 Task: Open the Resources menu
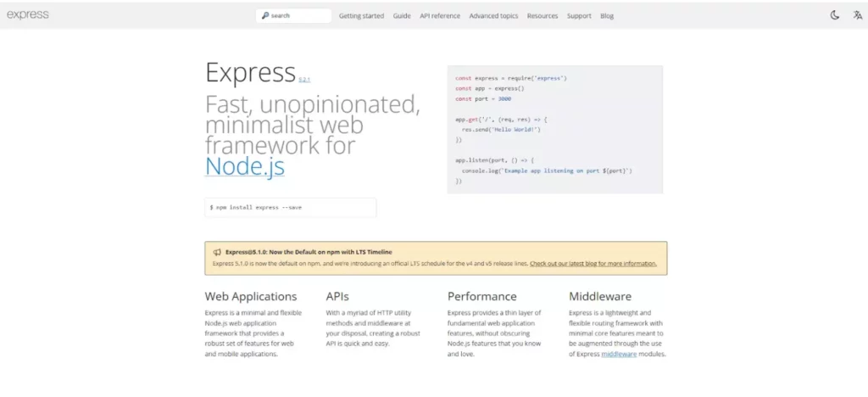[542, 16]
